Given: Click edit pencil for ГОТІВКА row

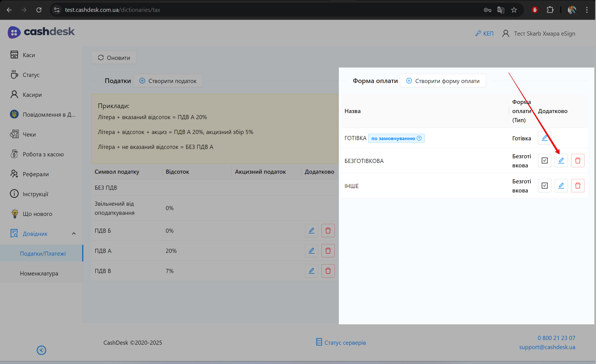Looking at the screenshot, I should (544, 138).
